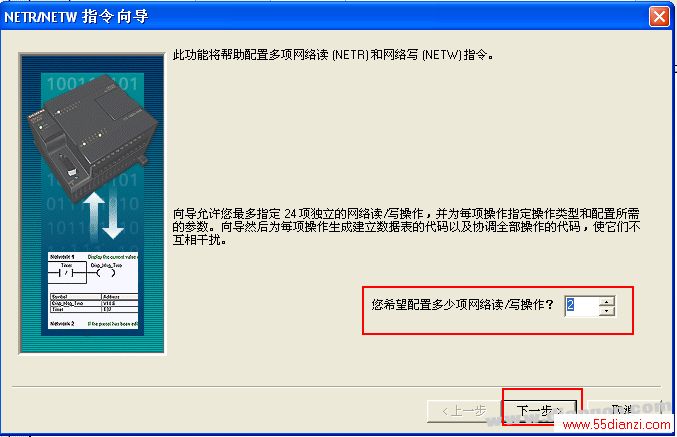Close the NETR/NETW 指令向导 dialog
Viewport: 677px width, 437px height.
click(659, 17)
